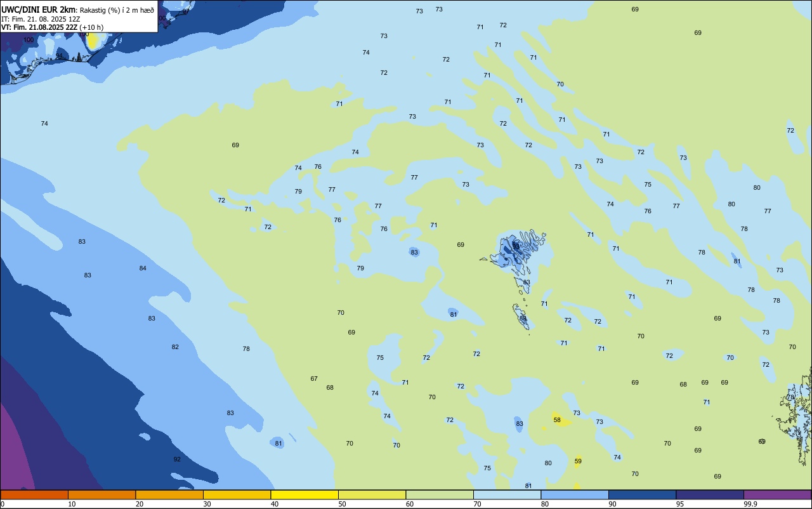Viewport: 812px width, 509px height.
Task: Click the '67' humidity value on the map
Action: tap(314, 379)
